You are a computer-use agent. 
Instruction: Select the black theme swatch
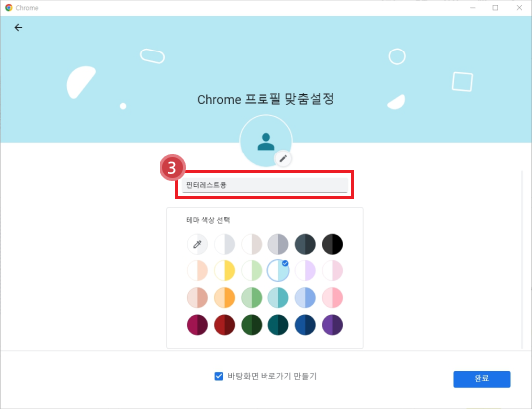coord(332,244)
